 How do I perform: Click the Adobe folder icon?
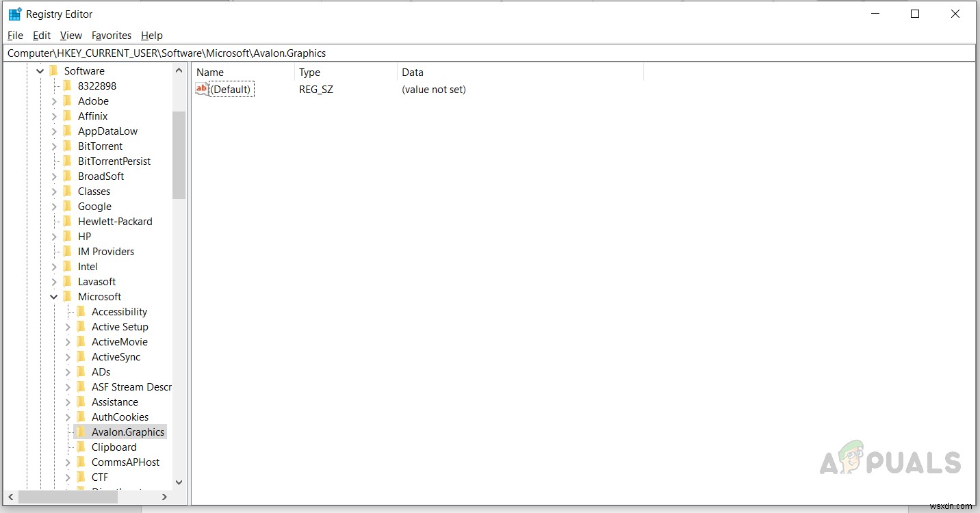click(67, 101)
